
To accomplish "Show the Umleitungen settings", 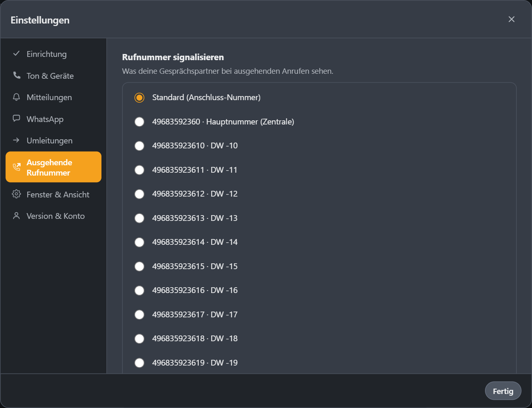I will [54, 141].
